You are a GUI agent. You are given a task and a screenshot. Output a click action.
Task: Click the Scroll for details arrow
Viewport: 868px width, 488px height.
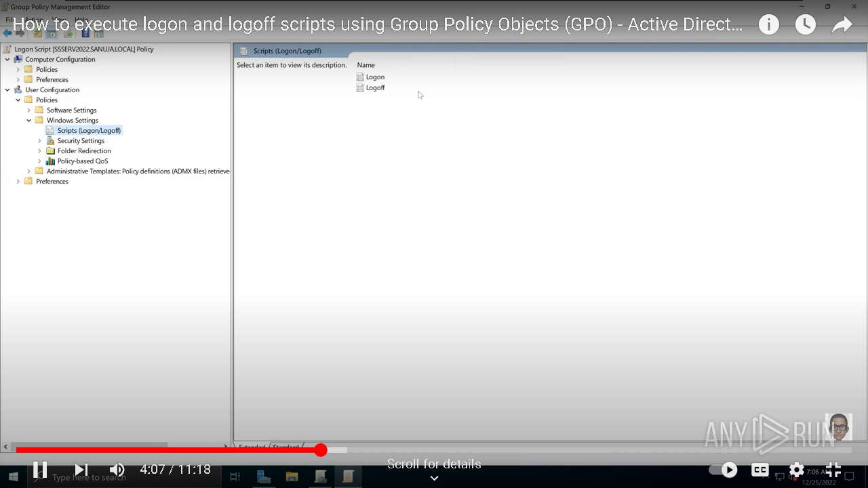434,478
